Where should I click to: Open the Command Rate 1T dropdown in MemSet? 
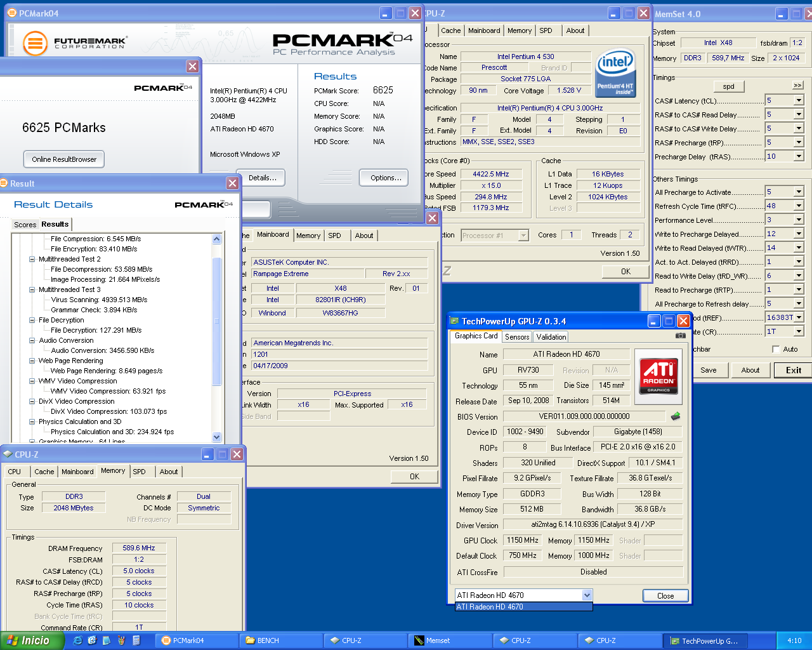798,331
